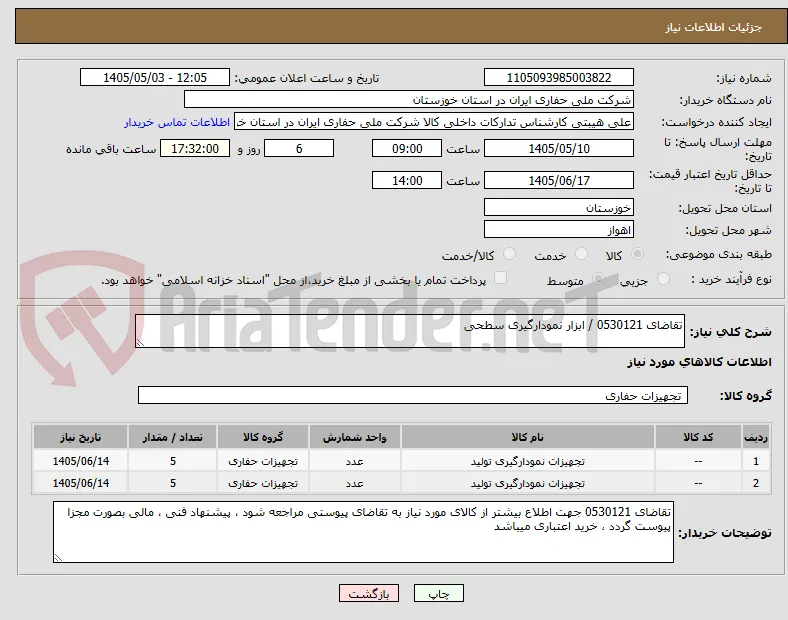Click the تاریخ نیاز column header

tap(80, 437)
